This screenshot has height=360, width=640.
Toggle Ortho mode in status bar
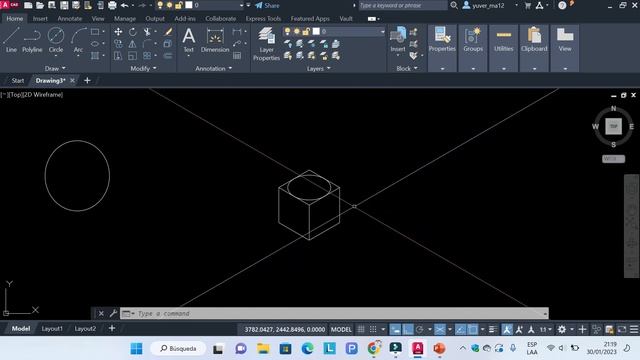point(408,329)
